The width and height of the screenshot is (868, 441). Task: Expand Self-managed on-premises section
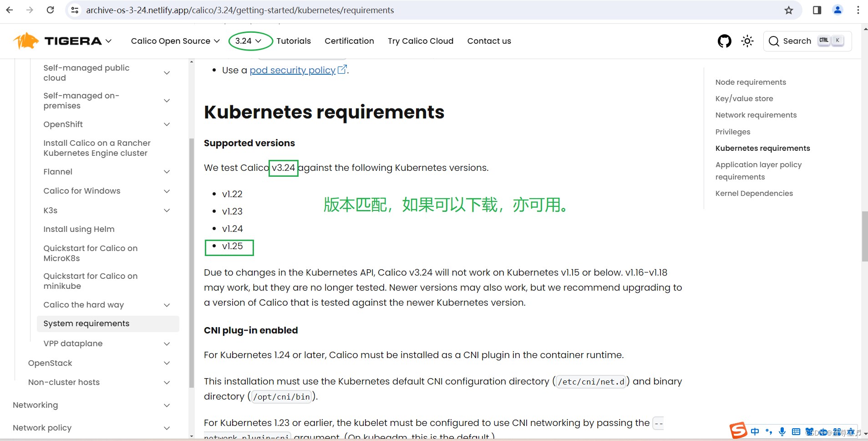[x=167, y=101]
